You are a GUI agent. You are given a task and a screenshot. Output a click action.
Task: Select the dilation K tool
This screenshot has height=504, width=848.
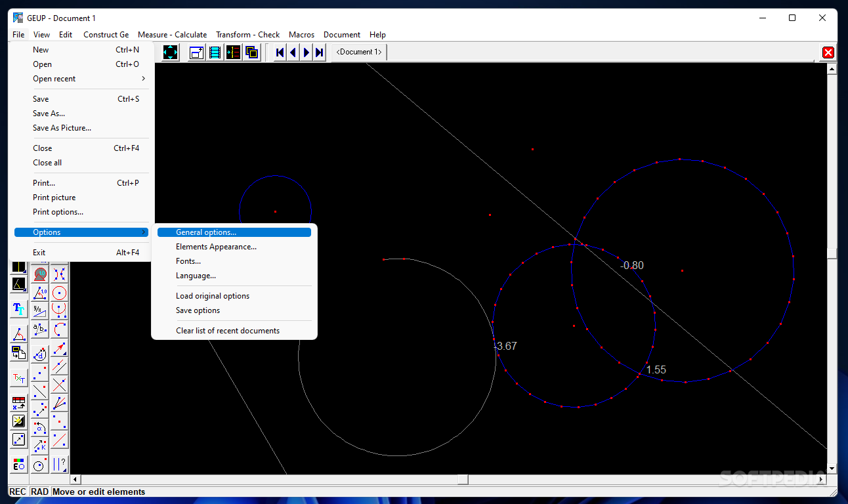(40, 445)
